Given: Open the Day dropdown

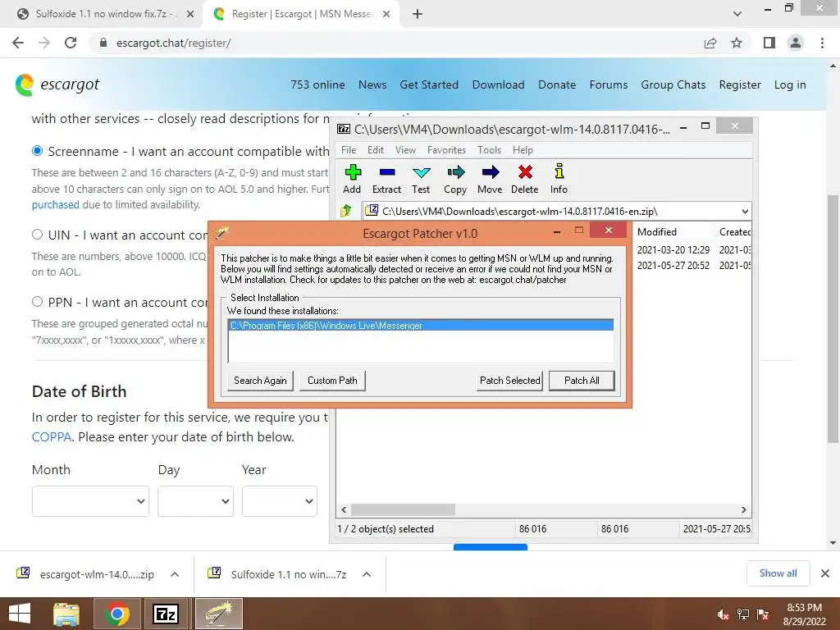Looking at the screenshot, I should [x=195, y=501].
